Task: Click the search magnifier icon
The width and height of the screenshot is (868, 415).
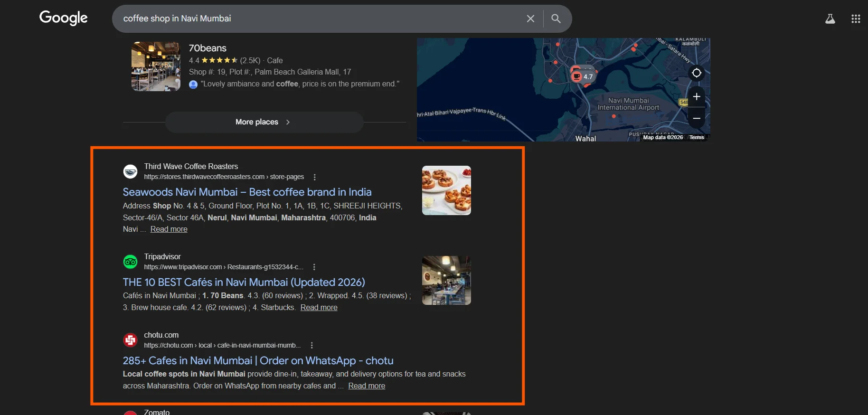Action: tap(556, 19)
